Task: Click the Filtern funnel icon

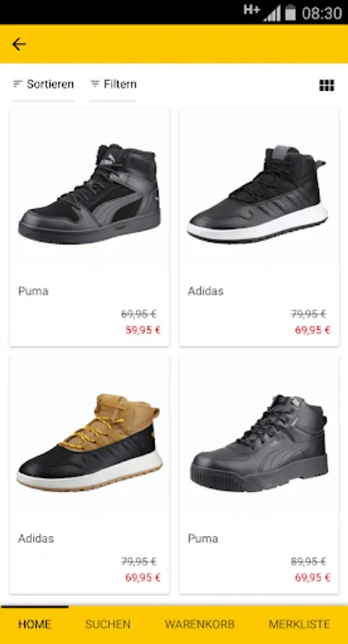Action: [95, 84]
